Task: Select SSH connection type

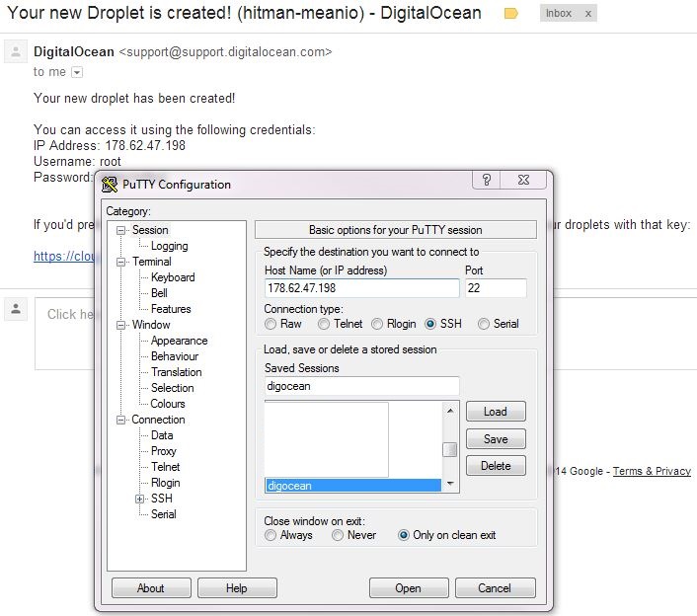Action: pos(430,324)
